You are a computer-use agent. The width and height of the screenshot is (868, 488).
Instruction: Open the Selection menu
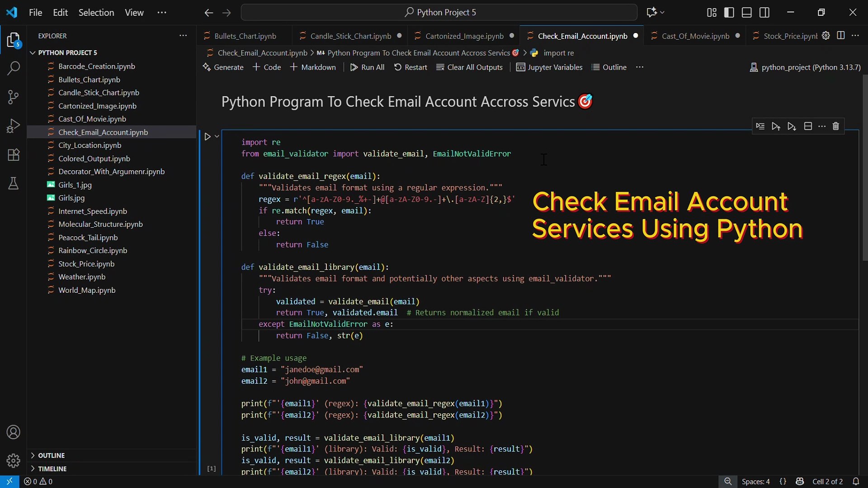coord(96,12)
